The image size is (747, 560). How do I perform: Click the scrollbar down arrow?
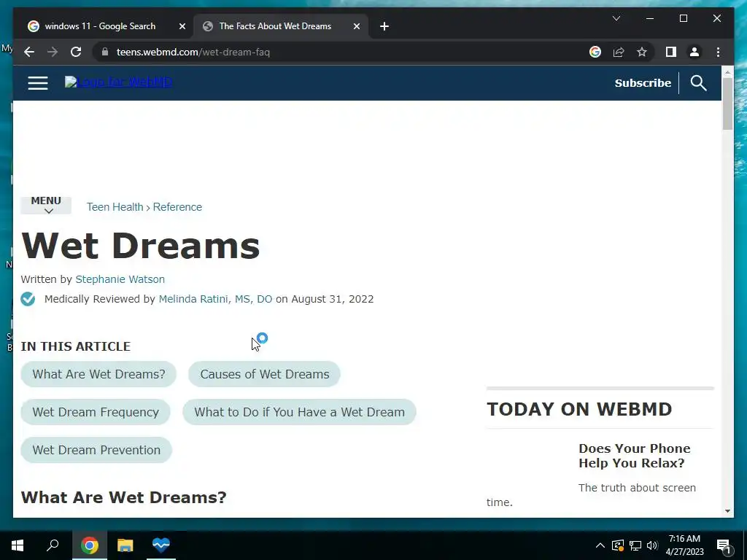(x=727, y=511)
